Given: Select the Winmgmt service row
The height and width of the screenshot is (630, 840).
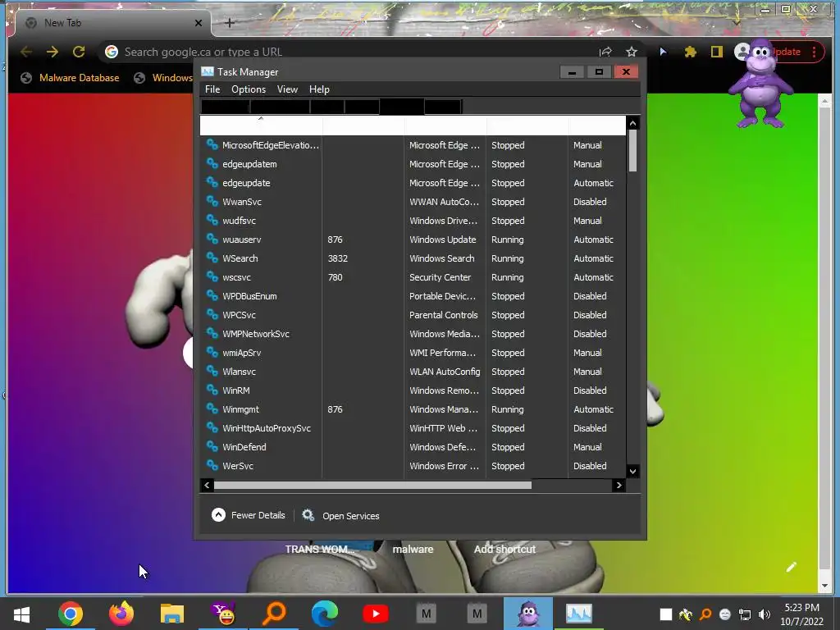Looking at the screenshot, I should (x=413, y=409).
